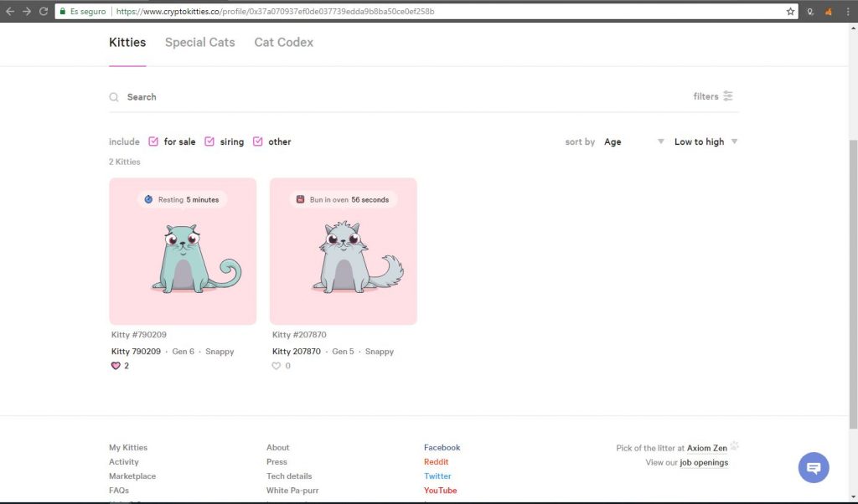Open the Low to high order dropdown
The width and height of the screenshot is (858, 504).
706,141
